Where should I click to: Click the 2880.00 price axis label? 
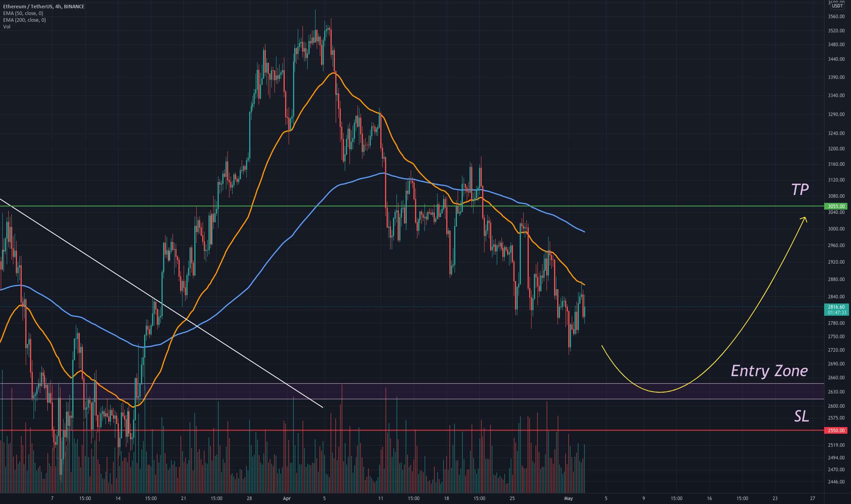[x=836, y=279]
